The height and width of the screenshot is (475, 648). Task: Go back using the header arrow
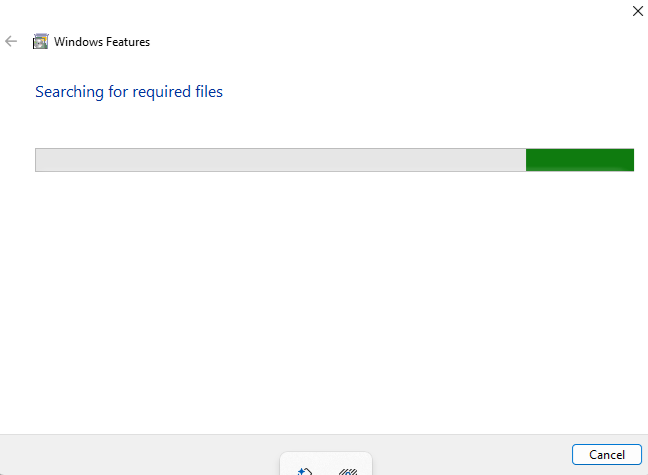(x=11, y=41)
